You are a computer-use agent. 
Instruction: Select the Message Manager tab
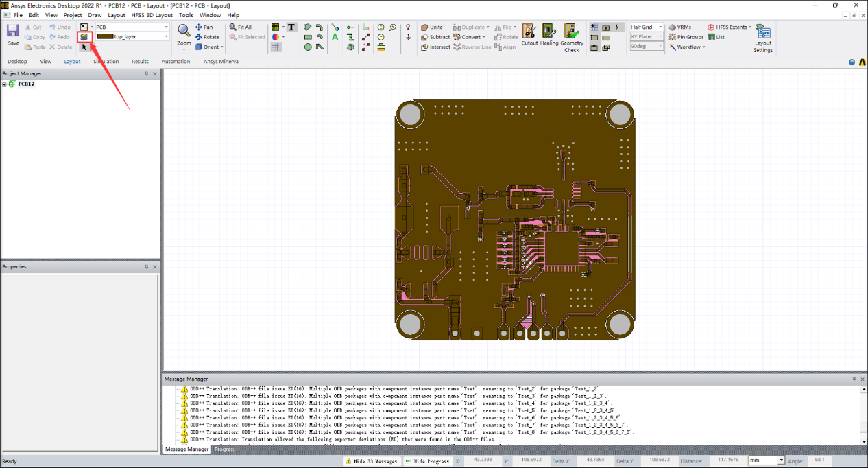(x=186, y=449)
